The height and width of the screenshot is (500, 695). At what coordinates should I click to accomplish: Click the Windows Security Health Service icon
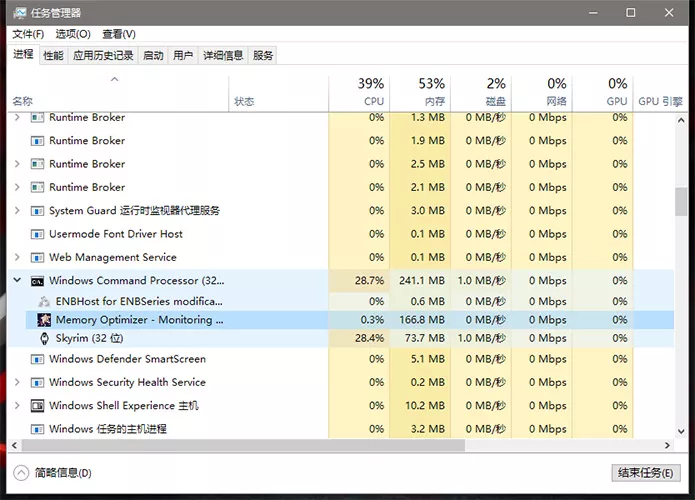tap(37, 383)
